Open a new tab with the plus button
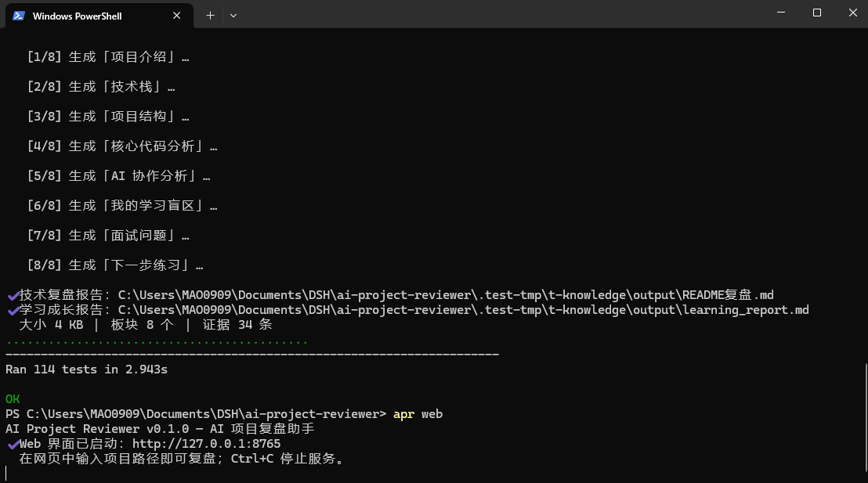Screen dimensions: 868x483 210,16
